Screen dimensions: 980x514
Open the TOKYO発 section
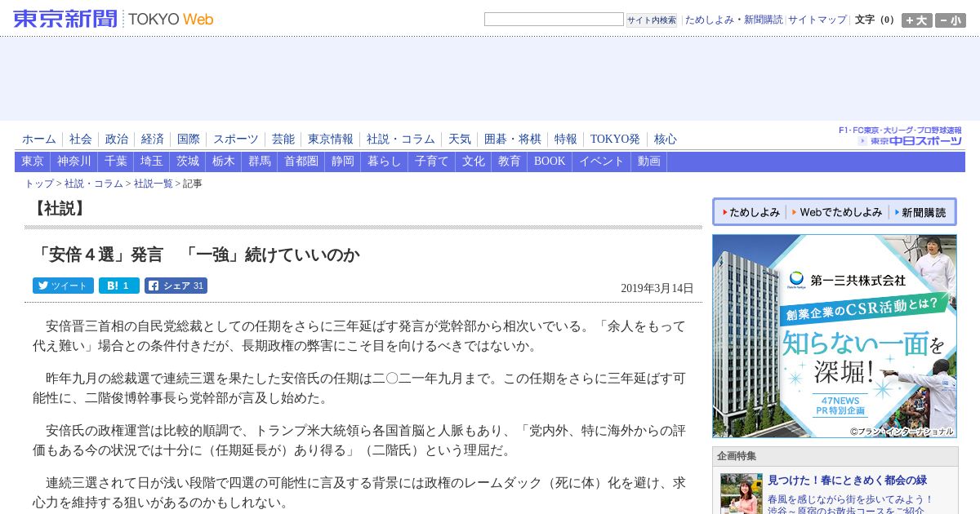coord(615,140)
